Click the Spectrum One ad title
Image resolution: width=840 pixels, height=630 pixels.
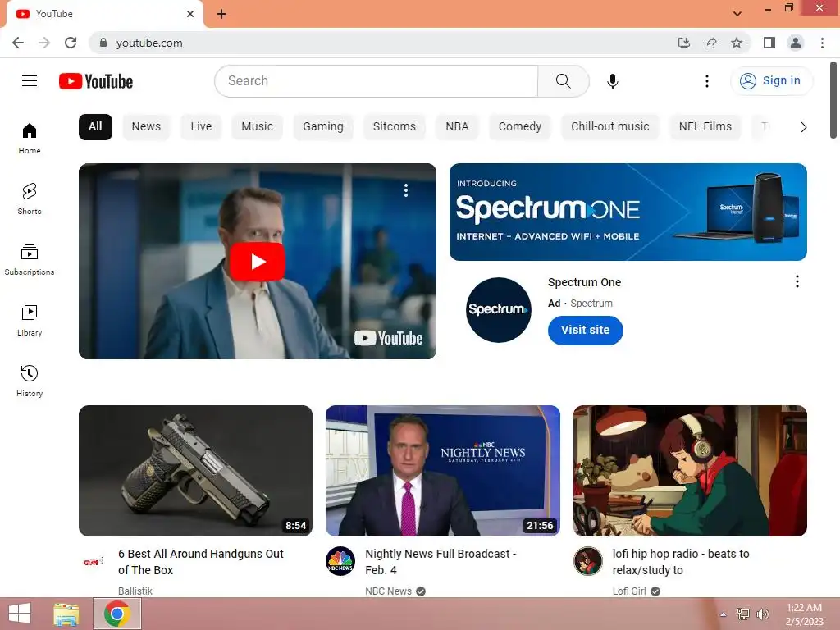tap(584, 282)
